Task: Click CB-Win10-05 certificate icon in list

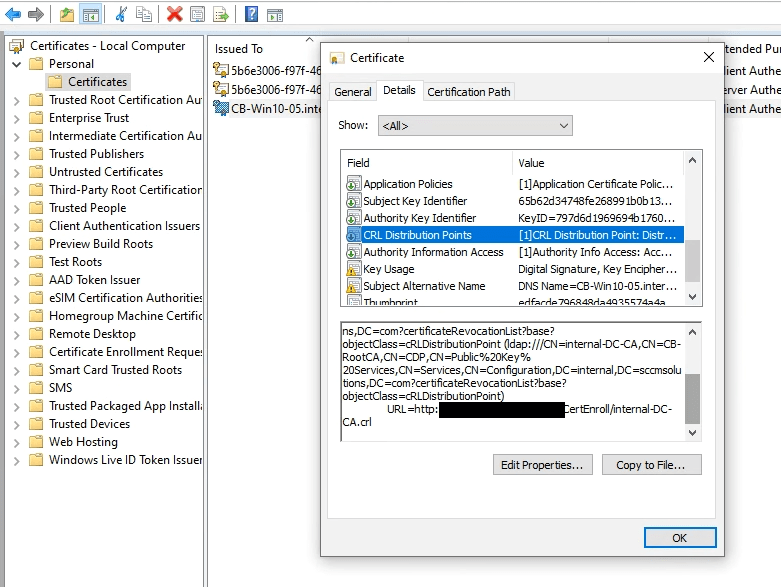Action: click(x=221, y=108)
